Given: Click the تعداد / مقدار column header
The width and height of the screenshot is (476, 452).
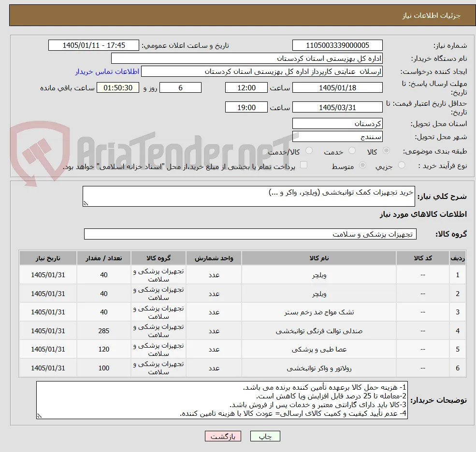Looking at the screenshot, I should click(x=103, y=258).
